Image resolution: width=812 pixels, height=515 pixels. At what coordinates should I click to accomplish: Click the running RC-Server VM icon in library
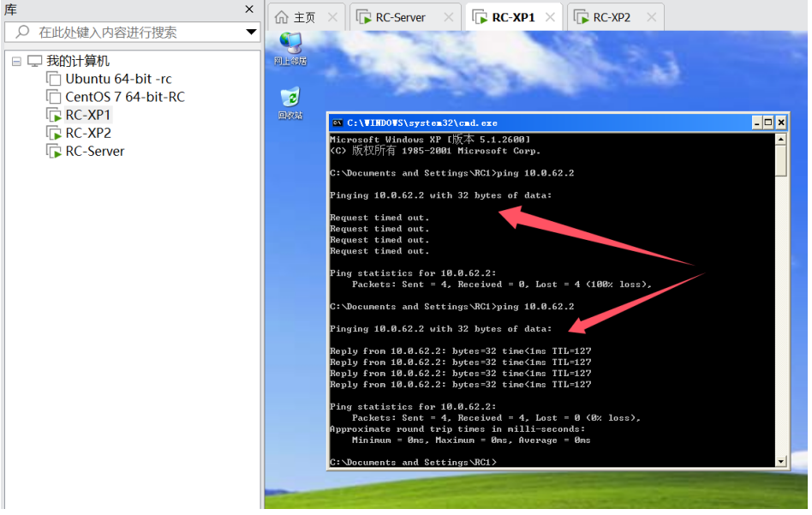coord(54,152)
